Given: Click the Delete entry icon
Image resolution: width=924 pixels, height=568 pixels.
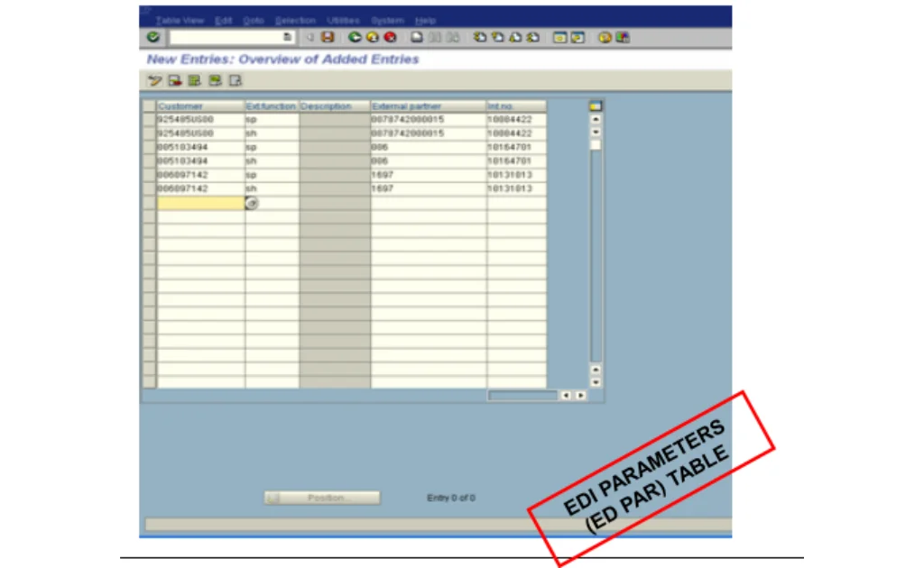Looking at the screenshot, I should click(x=175, y=80).
